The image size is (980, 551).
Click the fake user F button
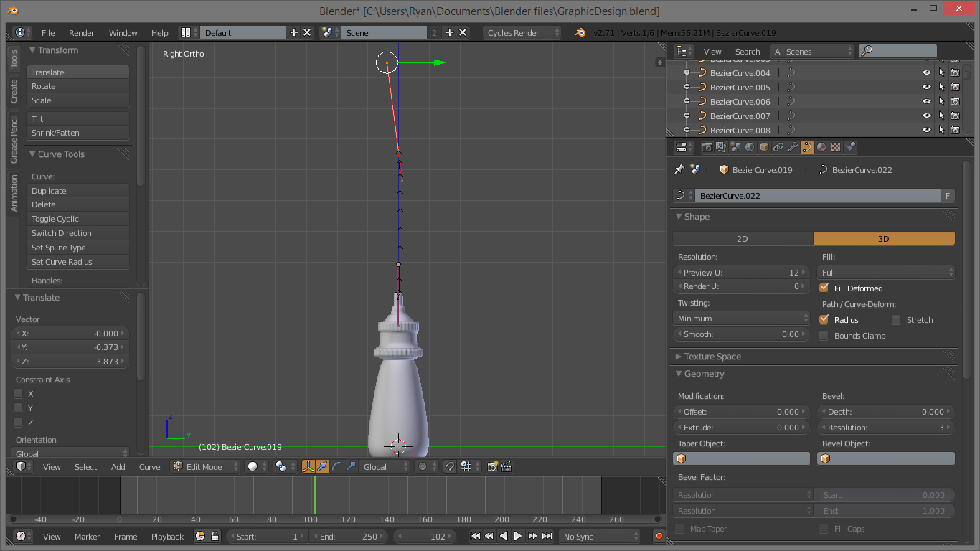(948, 195)
